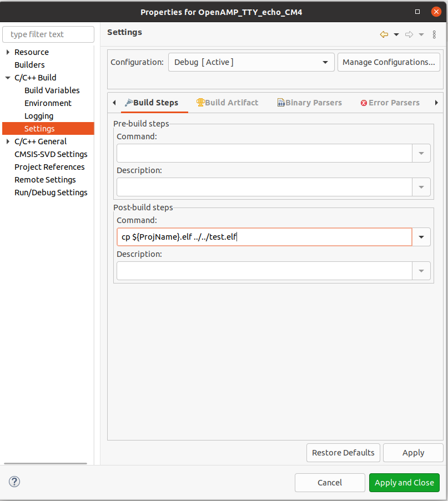Select Logging in the tree

click(x=39, y=116)
